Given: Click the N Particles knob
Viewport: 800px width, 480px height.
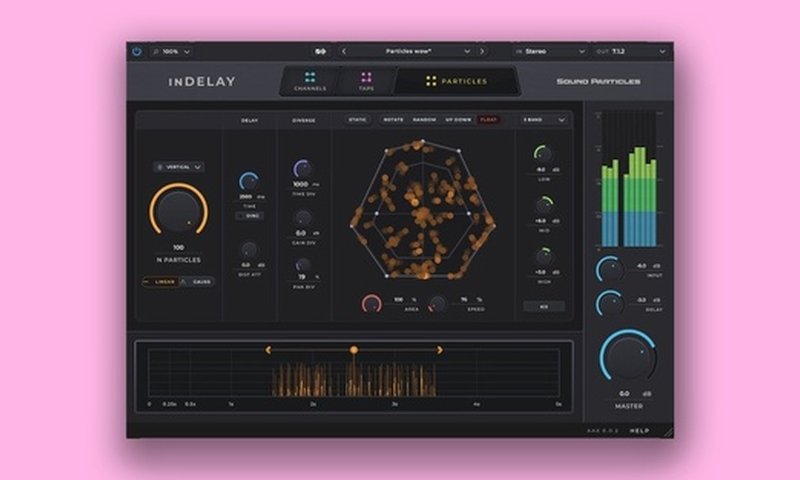Looking at the screenshot, I should (178, 211).
